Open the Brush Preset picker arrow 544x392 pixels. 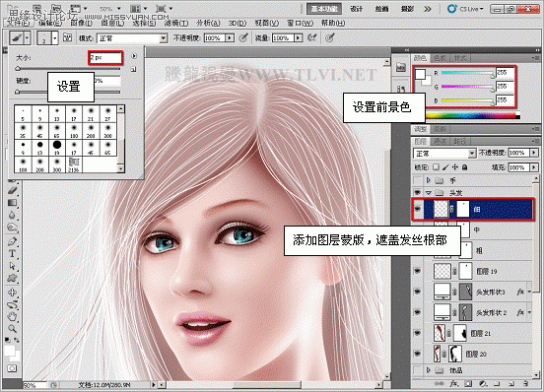(55, 37)
